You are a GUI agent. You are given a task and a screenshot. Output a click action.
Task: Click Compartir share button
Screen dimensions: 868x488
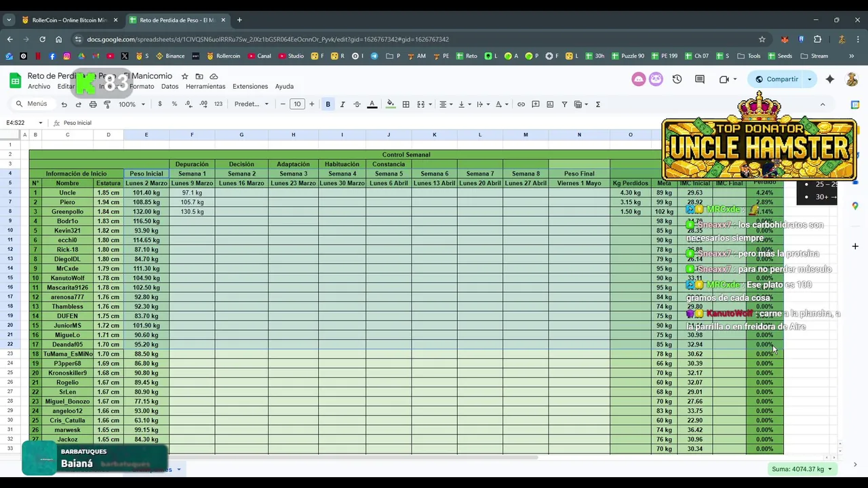coord(776,79)
